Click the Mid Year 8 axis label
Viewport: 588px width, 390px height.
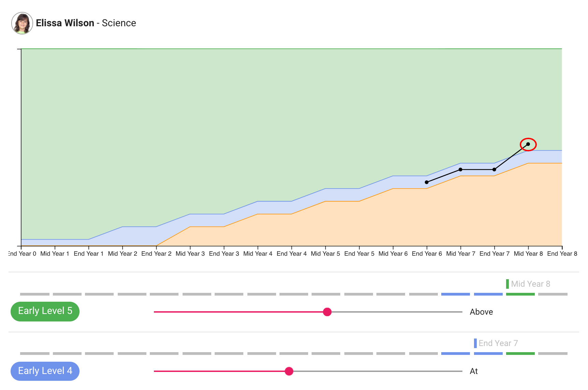pos(528,254)
